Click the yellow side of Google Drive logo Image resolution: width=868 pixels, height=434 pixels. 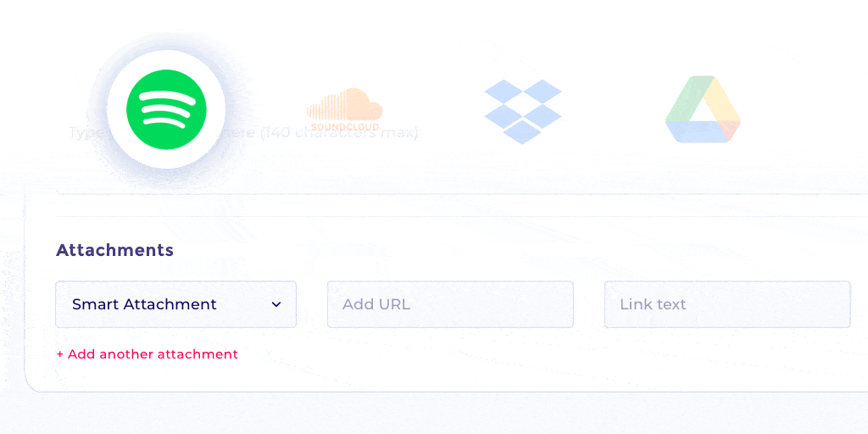(x=722, y=98)
